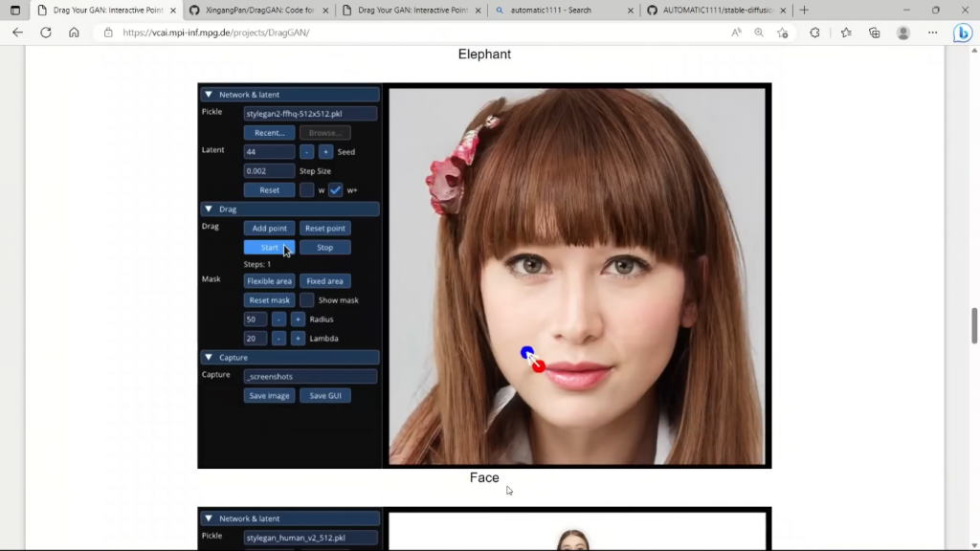
Task: Close the automatic1111 Search tab
Action: click(630, 10)
